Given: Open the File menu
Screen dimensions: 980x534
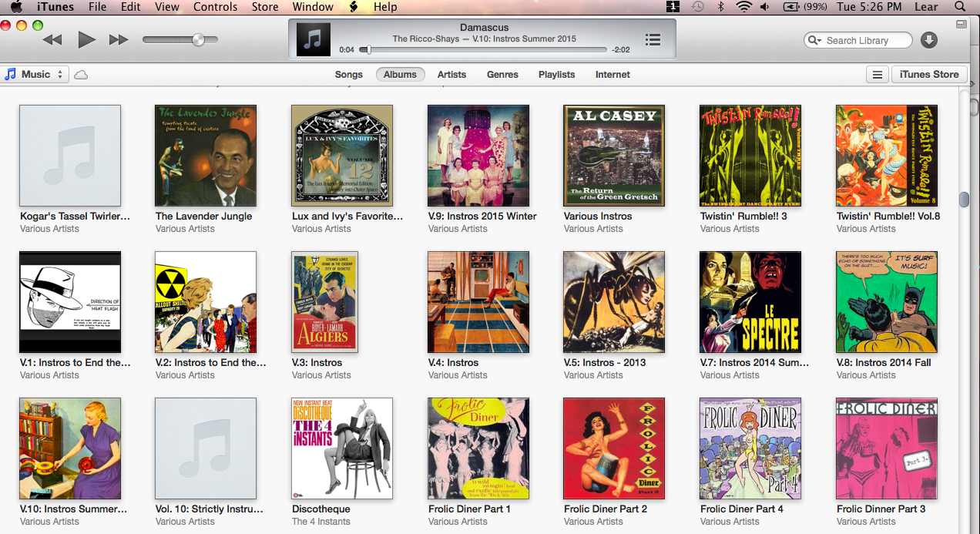Looking at the screenshot, I should point(98,7).
